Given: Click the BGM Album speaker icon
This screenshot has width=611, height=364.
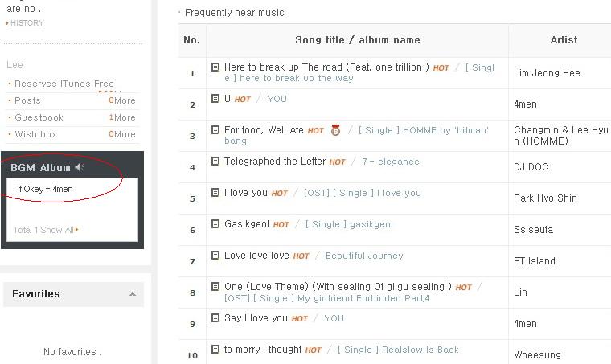Looking at the screenshot, I should 80,167.
